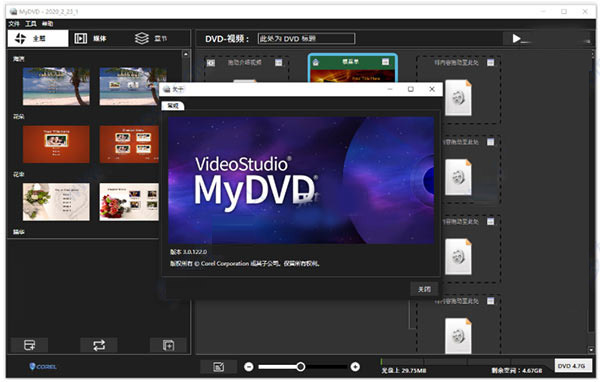Zoom out with the minus button
The width and height of the screenshot is (600, 382).
click(x=249, y=367)
